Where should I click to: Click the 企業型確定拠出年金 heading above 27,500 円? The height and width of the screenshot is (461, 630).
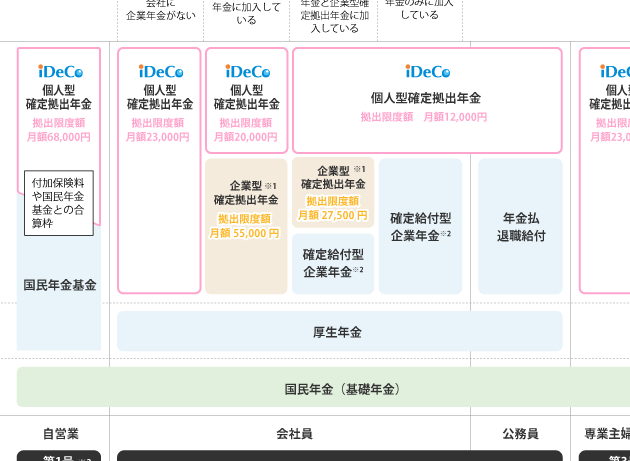click(333, 177)
